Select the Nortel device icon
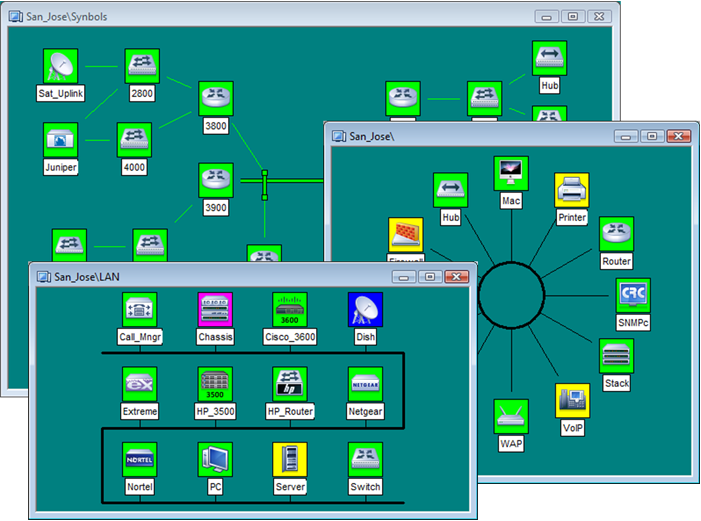 pos(139,460)
